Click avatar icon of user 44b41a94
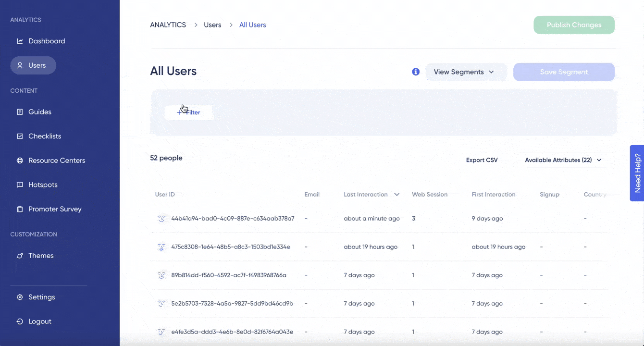The width and height of the screenshot is (644, 346). point(161,219)
